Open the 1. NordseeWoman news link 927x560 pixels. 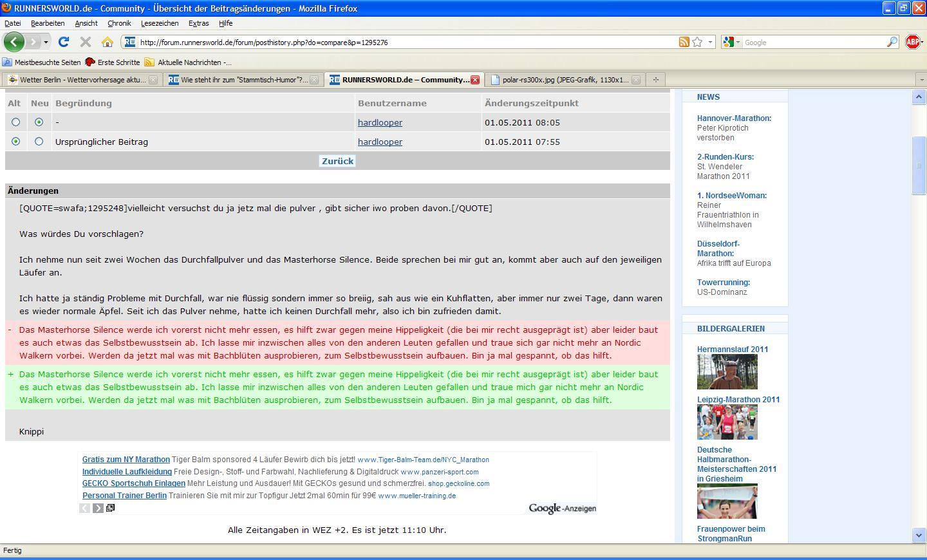tap(732, 196)
